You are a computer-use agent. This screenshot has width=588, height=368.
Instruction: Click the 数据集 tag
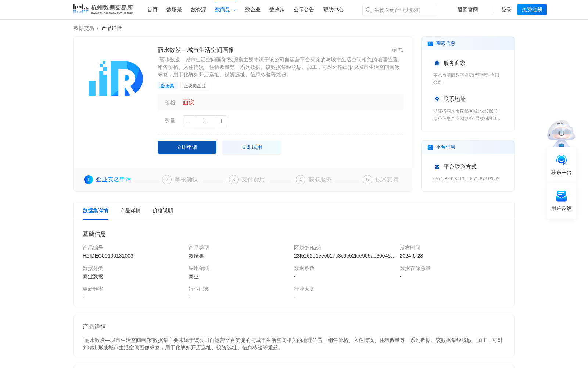click(x=168, y=86)
